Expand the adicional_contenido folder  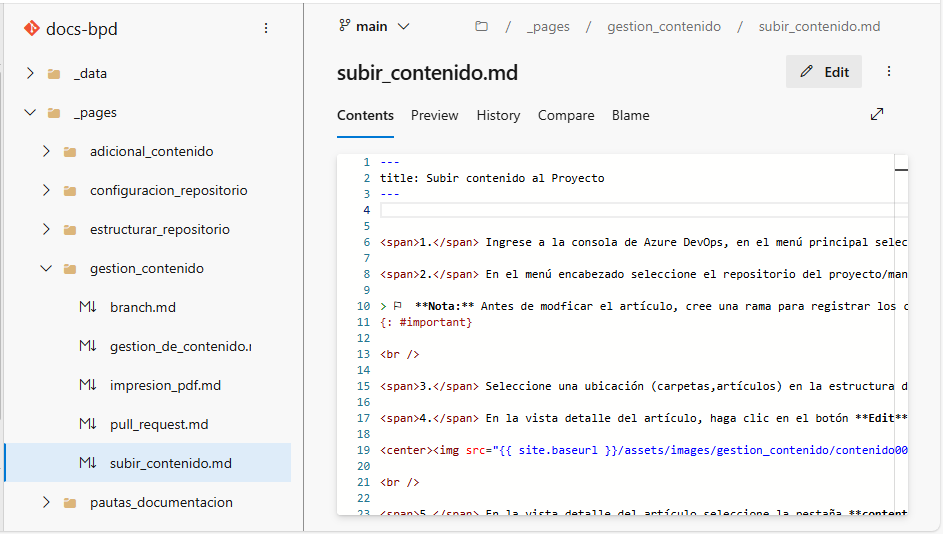[46, 152]
